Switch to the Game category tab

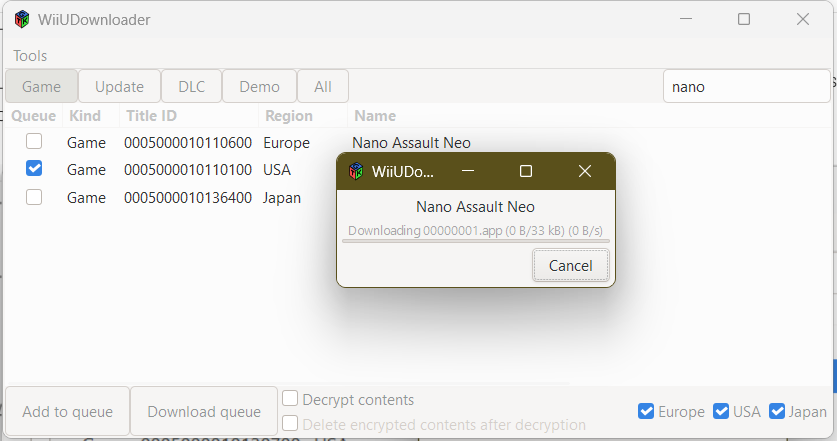pos(42,86)
